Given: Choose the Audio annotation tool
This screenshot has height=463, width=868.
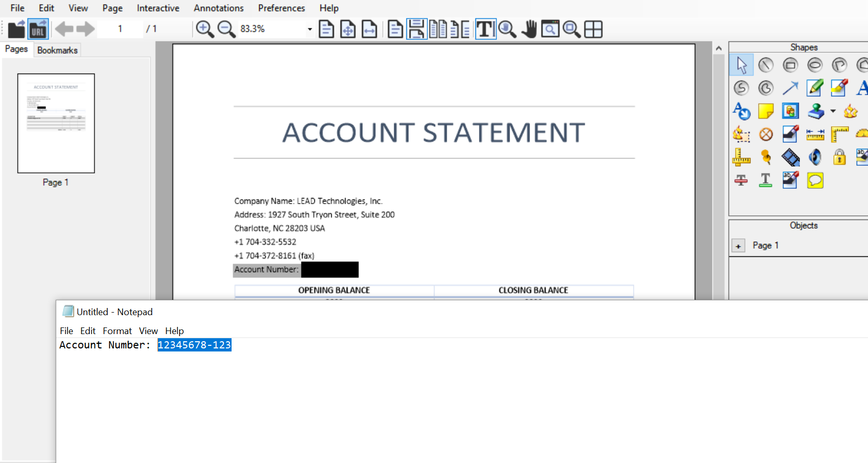Looking at the screenshot, I should (x=815, y=157).
